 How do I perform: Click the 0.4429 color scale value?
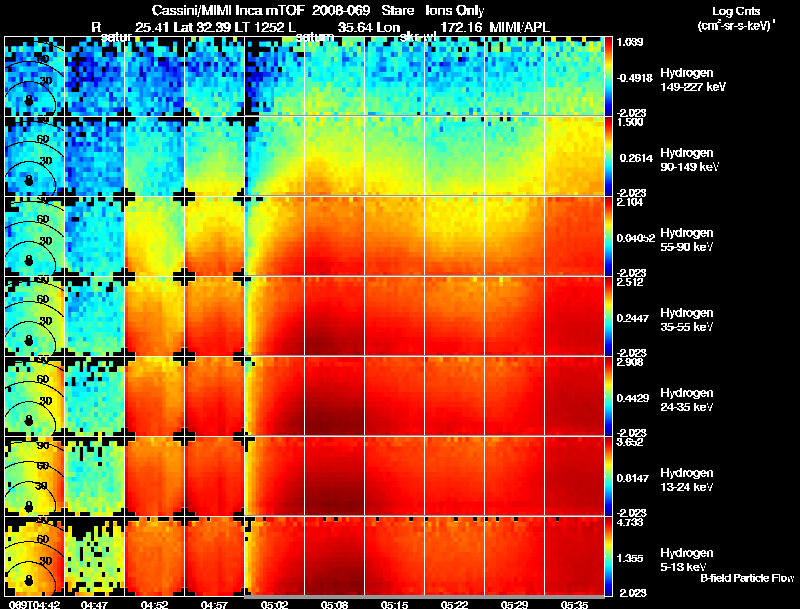pyautogui.click(x=633, y=398)
